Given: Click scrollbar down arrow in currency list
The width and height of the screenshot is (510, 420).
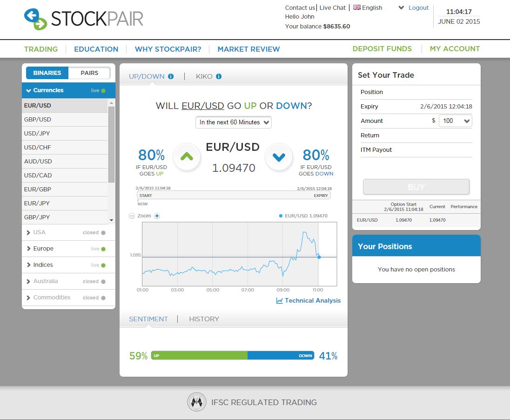Looking at the screenshot, I should pos(112,220).
